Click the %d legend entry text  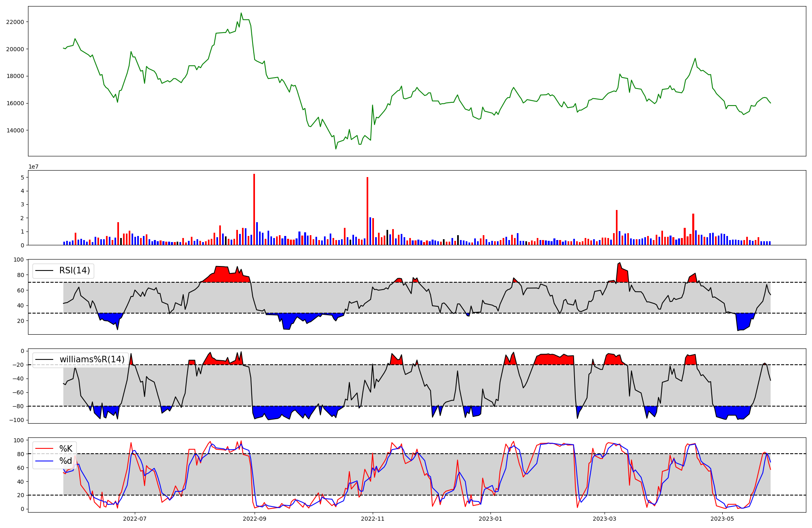point(66,461)
